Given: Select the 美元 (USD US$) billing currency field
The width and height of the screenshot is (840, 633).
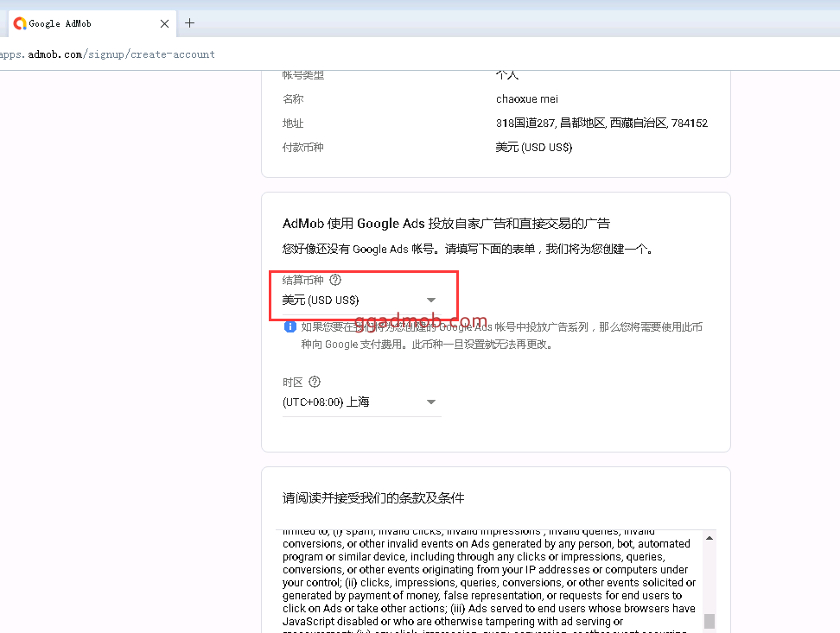Looking at the screenshot, I should 353,301.
